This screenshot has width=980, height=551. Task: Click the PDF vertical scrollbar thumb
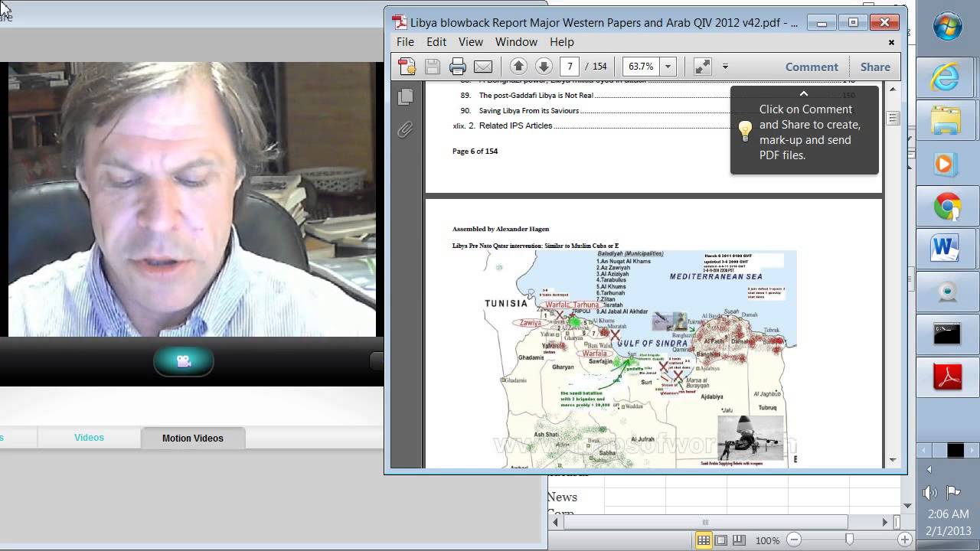pyautogui.click(x=893, y=118)
